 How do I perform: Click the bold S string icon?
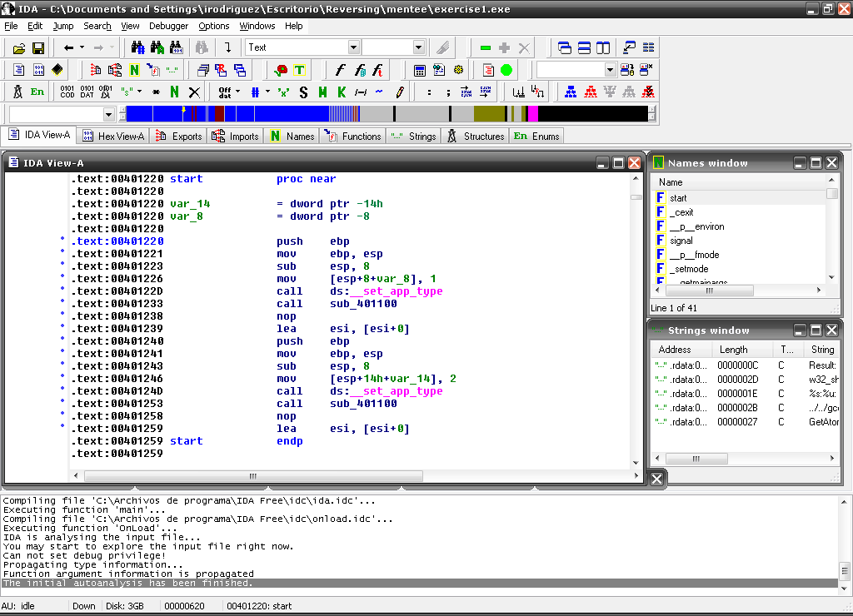click(303, 92)
